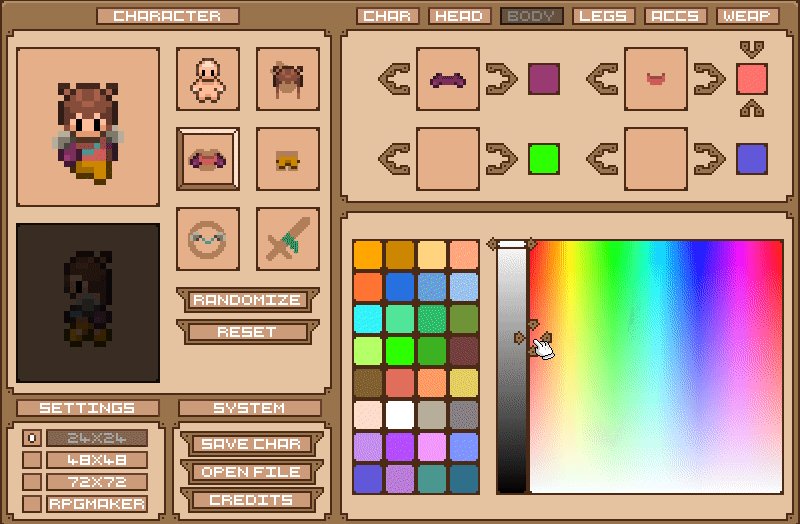
Task: Enable the RPGMAKER checkbox
Action: pyautogui.click(x=32, y=504)
